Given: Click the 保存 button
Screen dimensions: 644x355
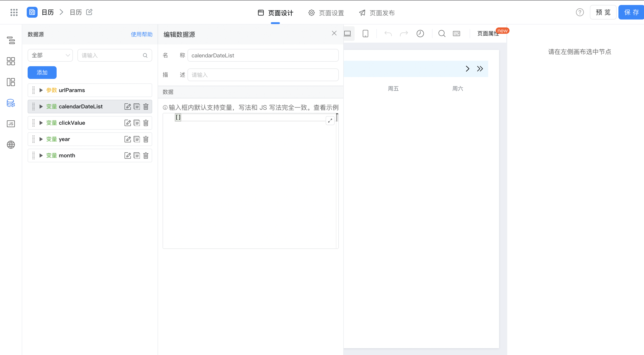Looking at the screenshot, I should coord(631,12).
